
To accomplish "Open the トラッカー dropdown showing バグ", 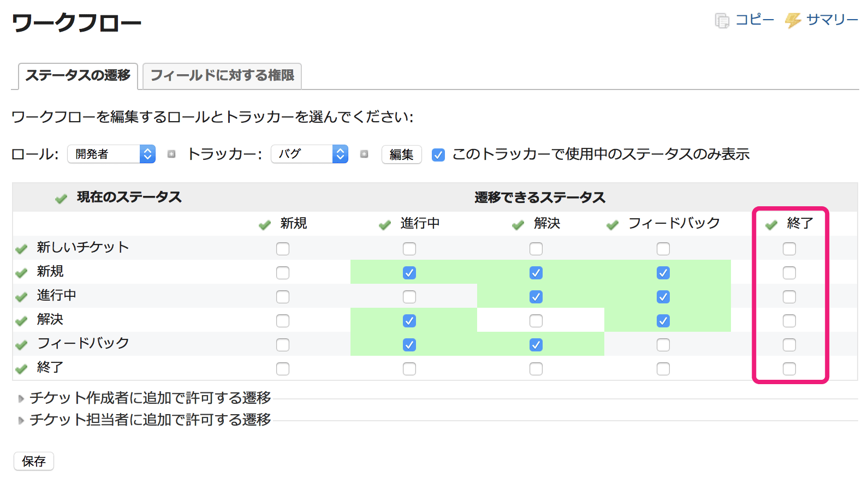I will point(310,154).
